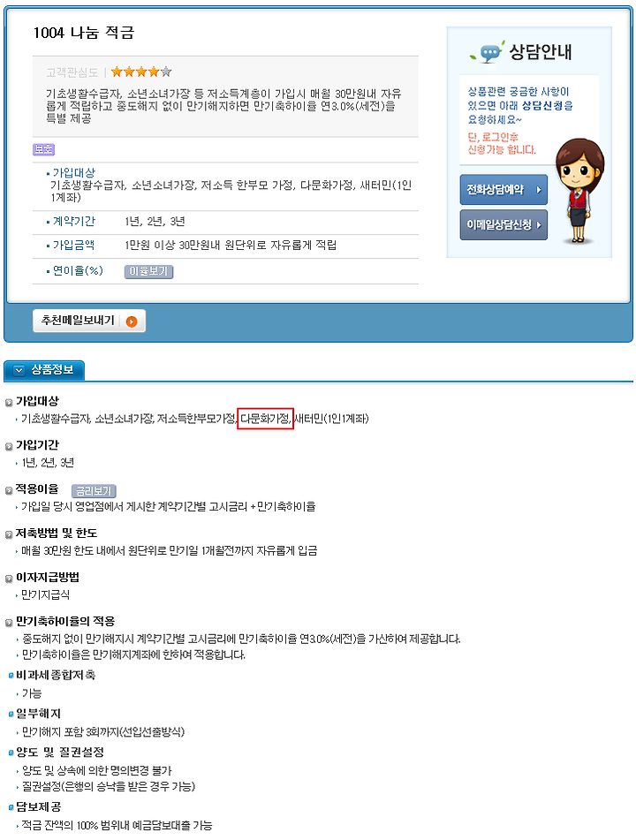Click the 상담신청 bold link text
636x840 pixels.
[542, 105]
